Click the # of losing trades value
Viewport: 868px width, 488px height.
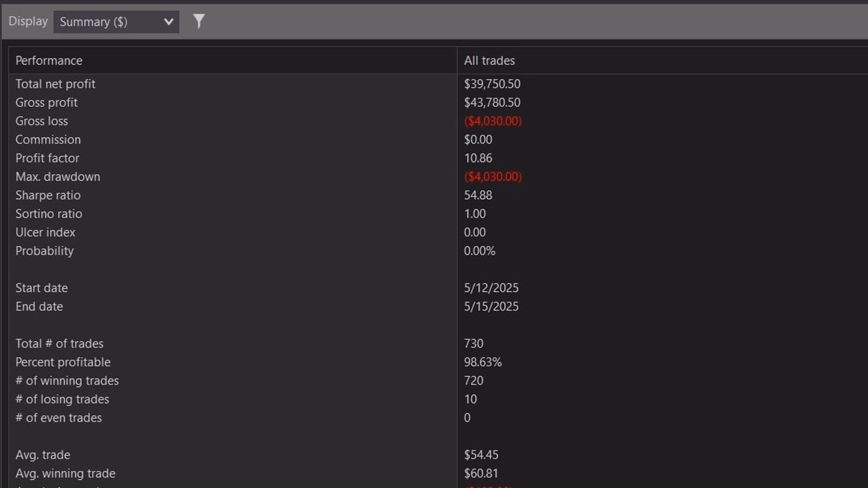(470, 399)
